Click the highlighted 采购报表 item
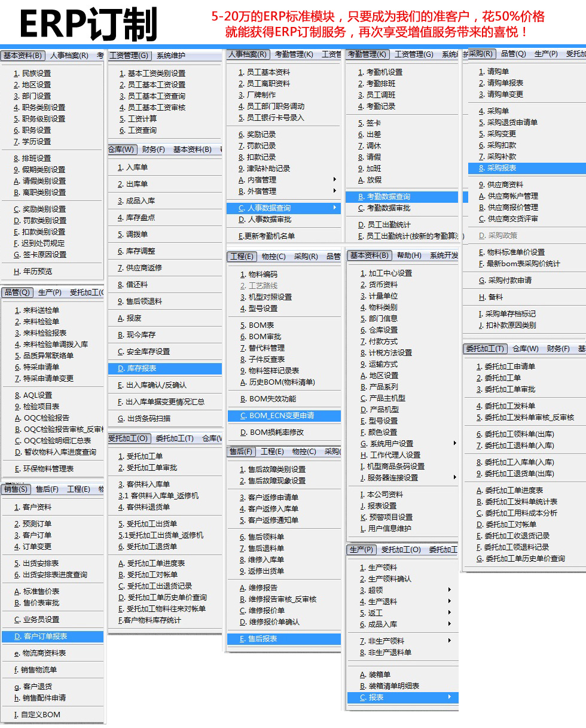586x728 pixels. coord(501,168)
